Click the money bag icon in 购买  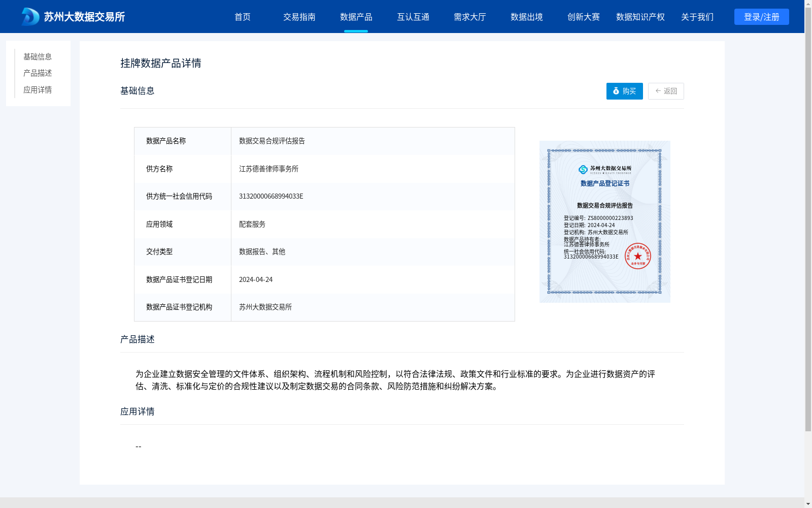click(x=616, y=91)
